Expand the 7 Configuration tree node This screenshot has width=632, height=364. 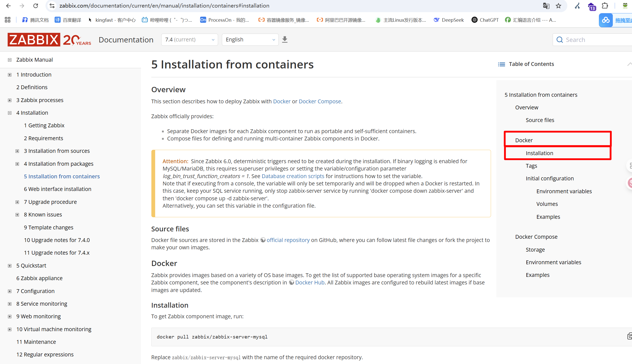click(10, 291)
